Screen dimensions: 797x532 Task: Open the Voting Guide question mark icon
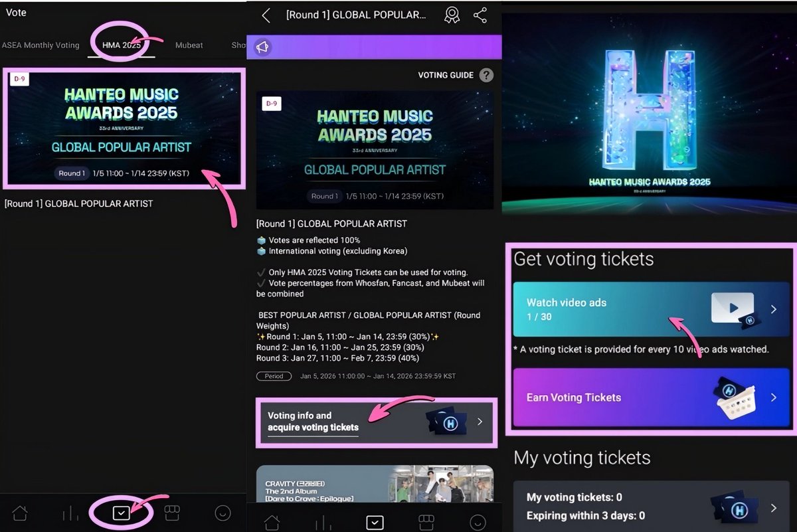pyautogui.click(x=486, y=75)
